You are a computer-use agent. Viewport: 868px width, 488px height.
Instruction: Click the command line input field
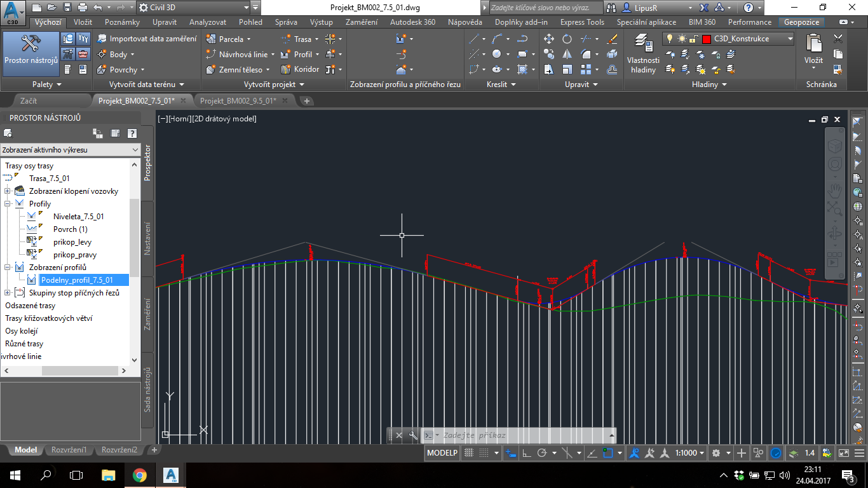click(521, 435)
